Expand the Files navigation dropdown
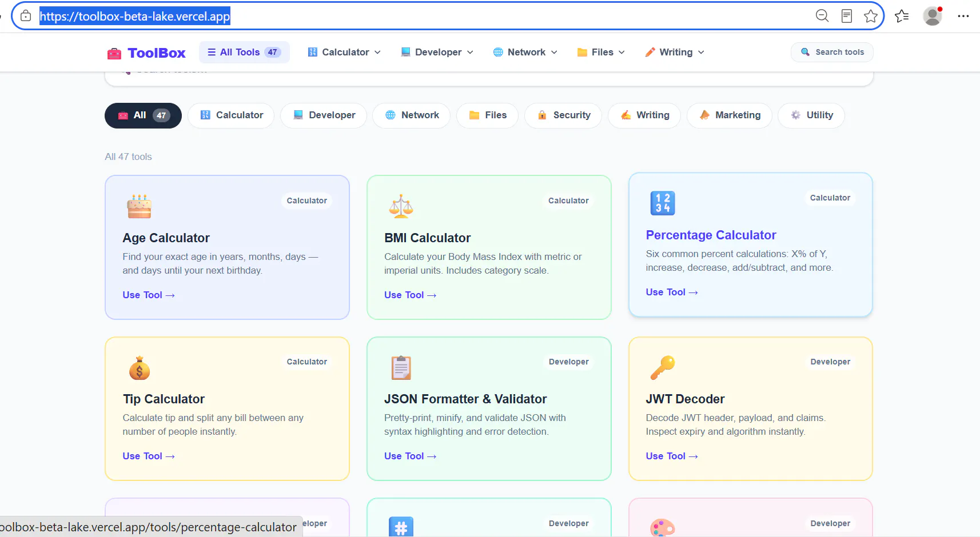Image resolution: width=980 pixels, height=537 pixels. point(601,52)
